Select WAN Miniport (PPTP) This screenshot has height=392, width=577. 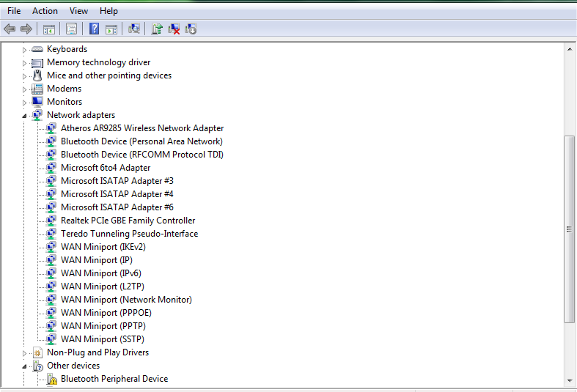pos(103,326)
